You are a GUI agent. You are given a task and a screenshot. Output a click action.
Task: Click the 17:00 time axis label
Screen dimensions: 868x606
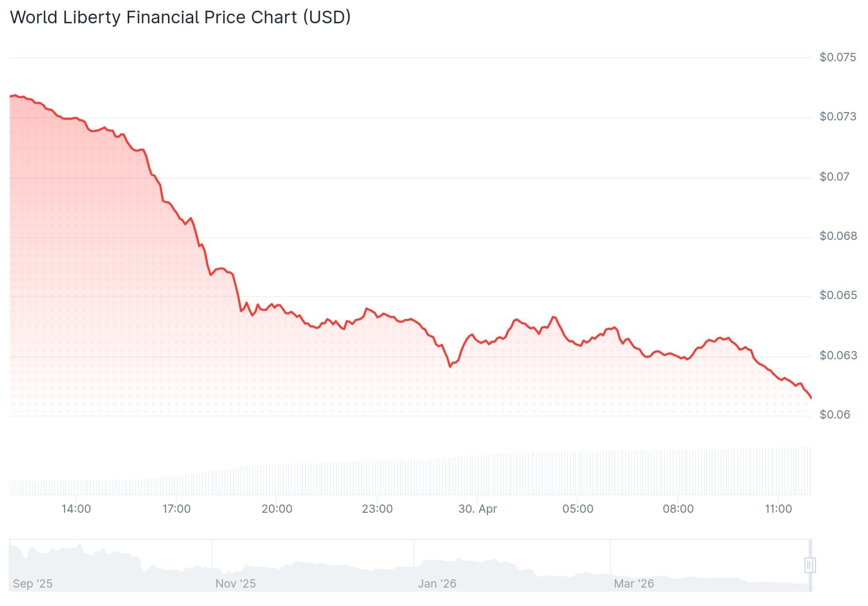pyautogui.click(x=177, y=509)
